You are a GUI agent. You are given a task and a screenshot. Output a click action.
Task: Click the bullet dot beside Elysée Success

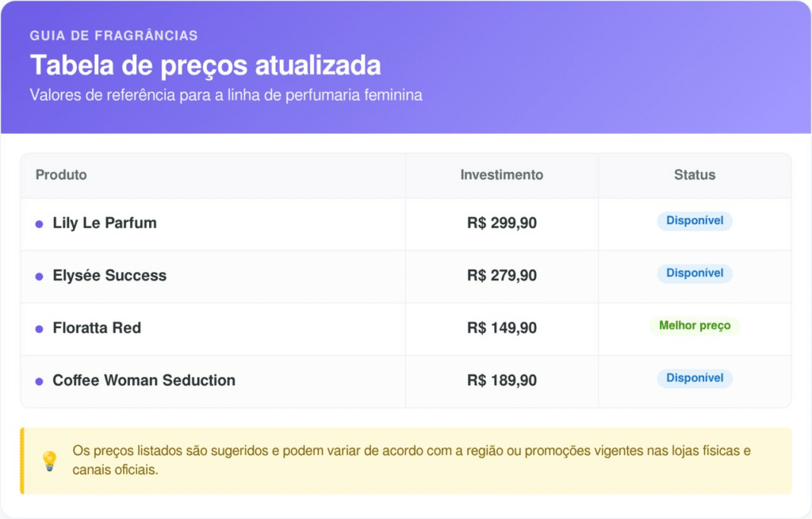[x=39, y=277]
